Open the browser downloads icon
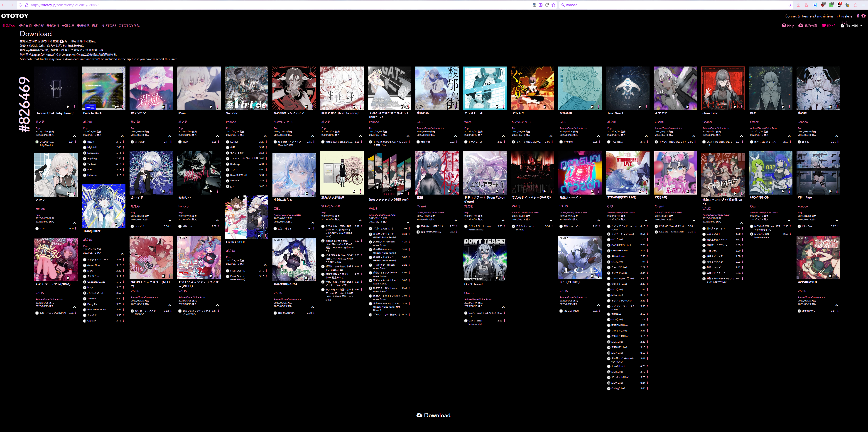This screenshot has width=868, height=432. click(798, 5)
